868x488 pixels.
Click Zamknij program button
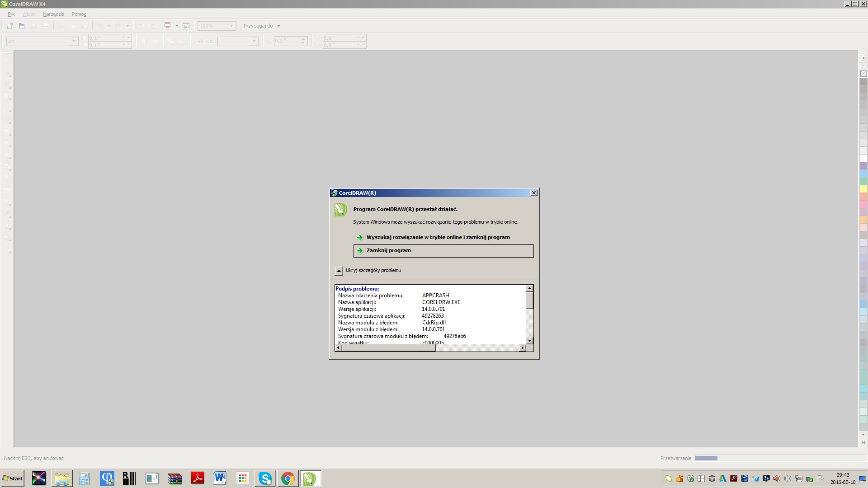point(443,251)
